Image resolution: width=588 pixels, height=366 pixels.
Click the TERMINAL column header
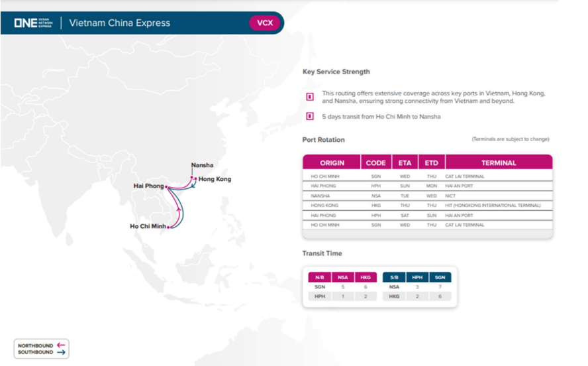pyautogui.click(x=499, y=162)
